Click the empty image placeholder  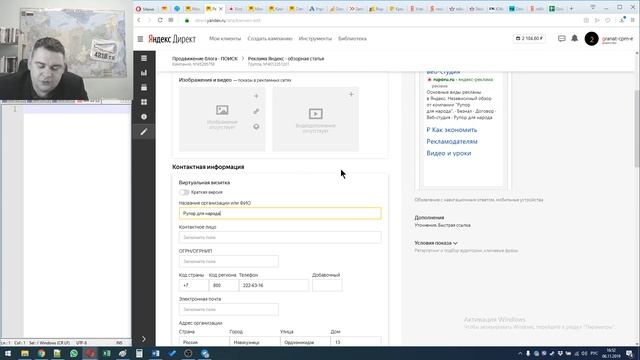click(222, 118)
